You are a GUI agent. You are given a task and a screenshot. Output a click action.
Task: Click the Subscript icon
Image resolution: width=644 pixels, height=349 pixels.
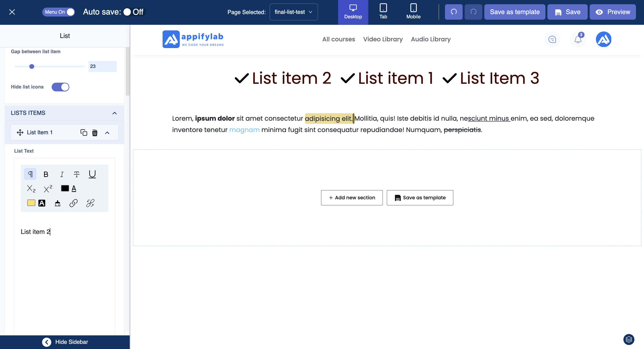31,189
